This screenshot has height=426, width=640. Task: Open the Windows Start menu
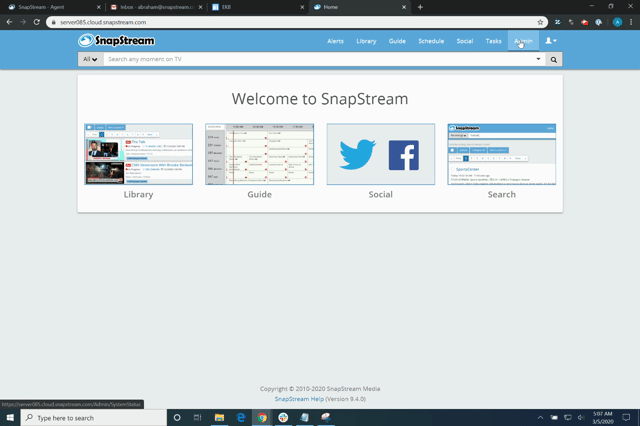pyautogui.click(x=10, y=418)
